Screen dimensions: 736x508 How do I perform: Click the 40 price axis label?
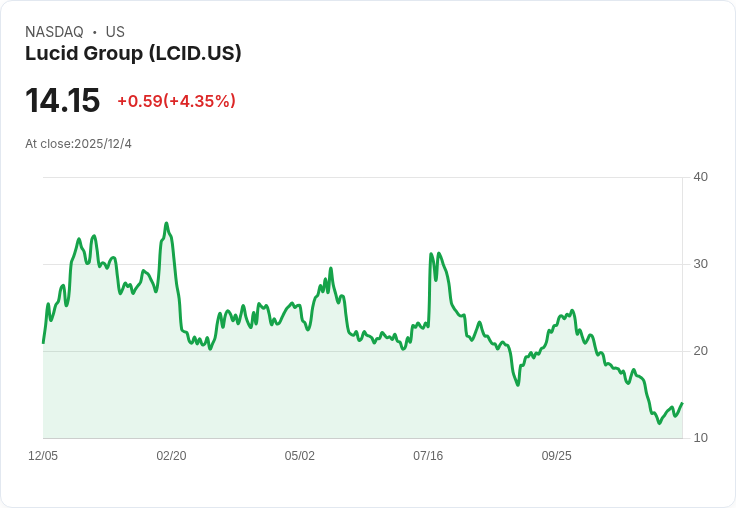(700, 177)
